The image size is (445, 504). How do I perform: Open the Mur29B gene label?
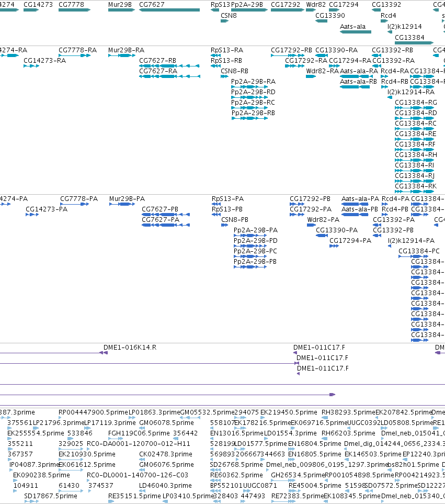[x=120, y=5]
